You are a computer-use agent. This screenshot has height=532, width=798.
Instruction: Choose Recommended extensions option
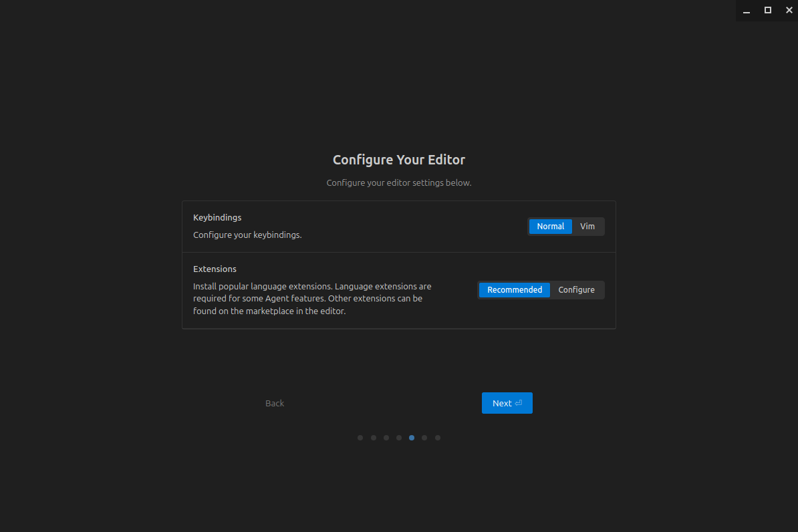(515, 290)
